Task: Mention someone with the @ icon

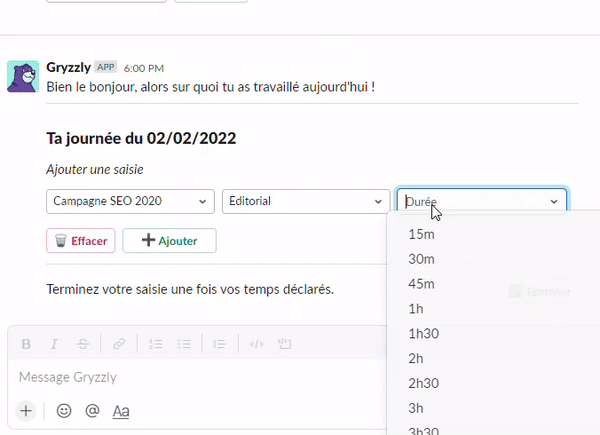Action: point(92,411)
